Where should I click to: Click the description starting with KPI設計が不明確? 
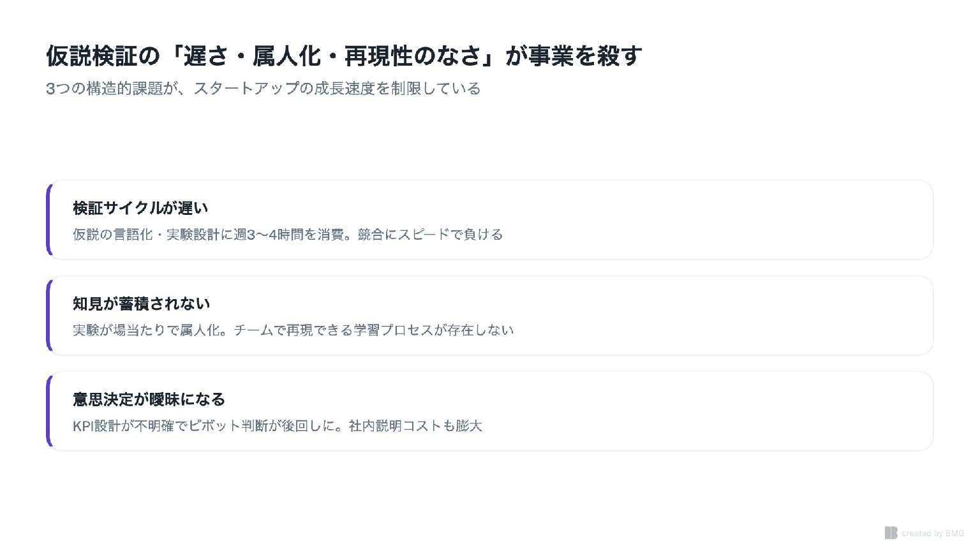click(277, 426)
